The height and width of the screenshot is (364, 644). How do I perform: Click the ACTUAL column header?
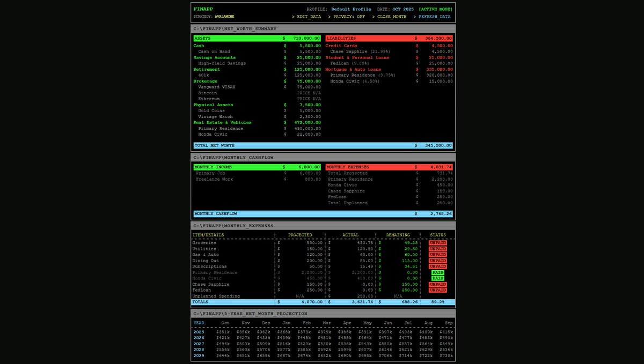(350, 235)
